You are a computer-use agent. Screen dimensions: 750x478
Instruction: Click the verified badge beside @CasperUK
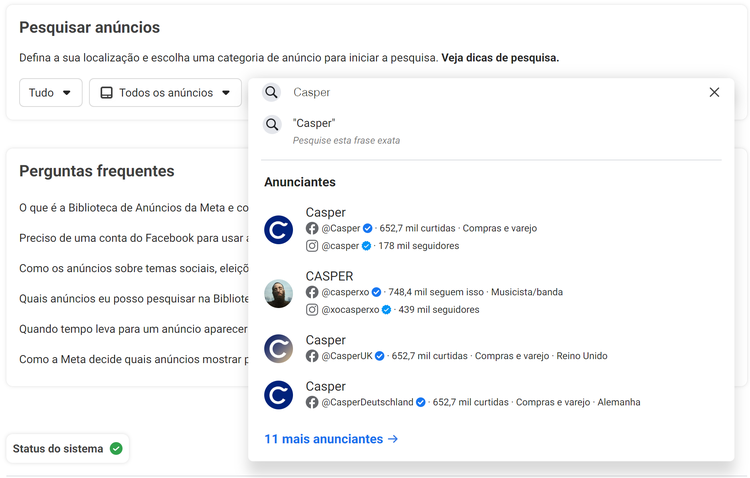(x=380, y=356)
